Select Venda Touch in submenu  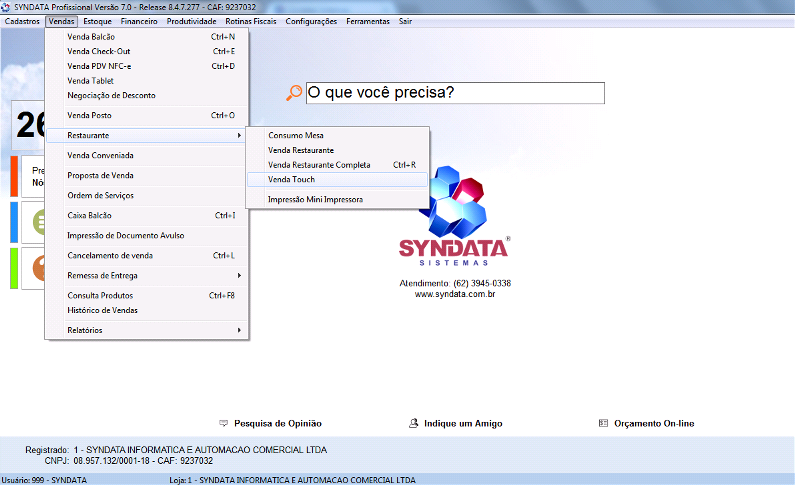point(338,179)
